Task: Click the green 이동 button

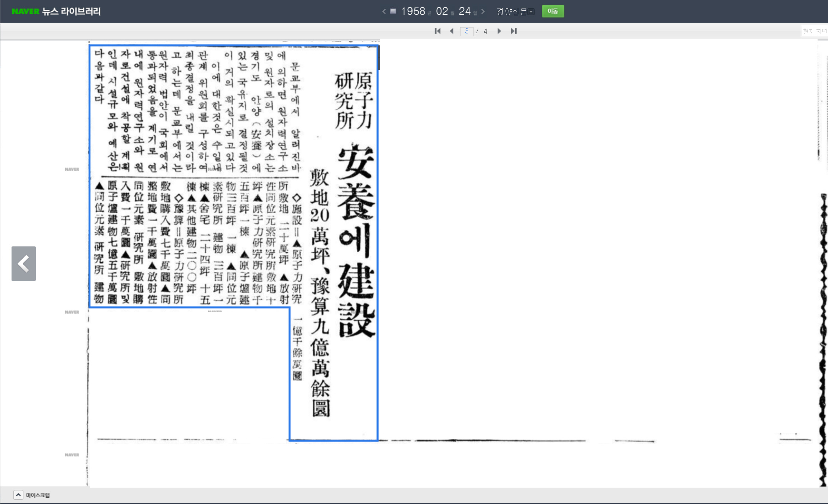Action: [x=553, y=11]
